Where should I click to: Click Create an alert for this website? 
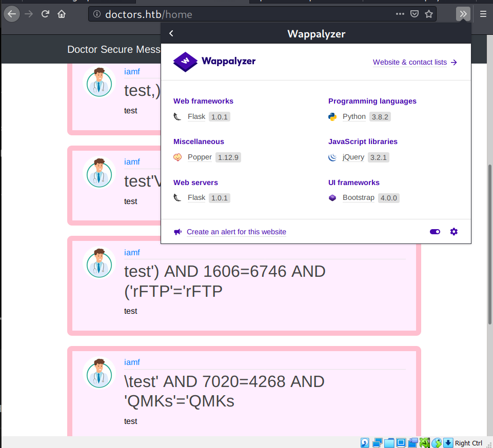click(x=236, y=232)
